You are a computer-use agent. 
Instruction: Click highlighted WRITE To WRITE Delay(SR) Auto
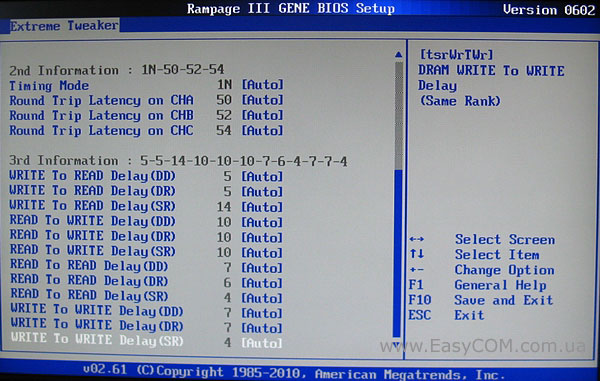262,343
